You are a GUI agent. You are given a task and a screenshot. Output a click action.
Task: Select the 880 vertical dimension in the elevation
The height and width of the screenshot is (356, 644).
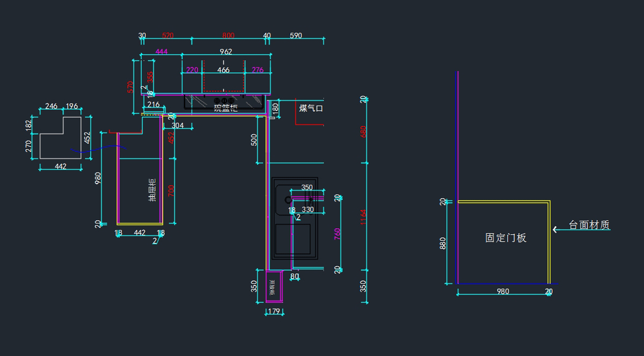(443, 243)
